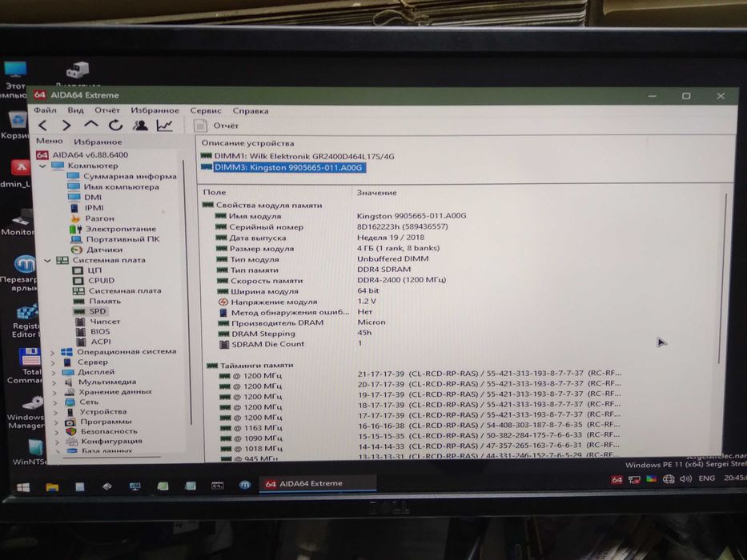Select the SPD tree item
Viewport: 747px width, 560px height.
click(90, 311)
